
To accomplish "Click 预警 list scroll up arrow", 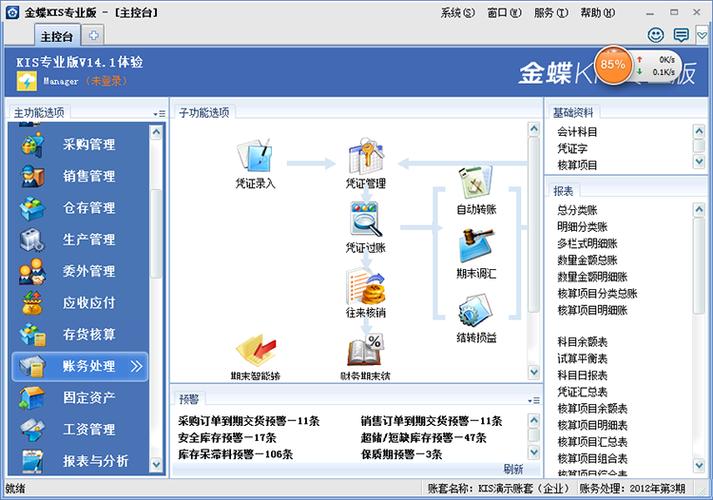I will click(x=534, y=420).
